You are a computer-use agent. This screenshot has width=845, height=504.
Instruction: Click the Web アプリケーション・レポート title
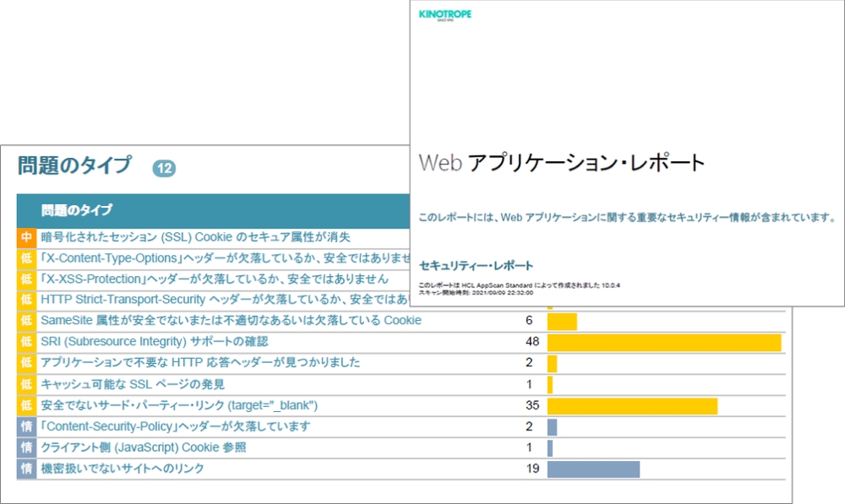(561, 163)
